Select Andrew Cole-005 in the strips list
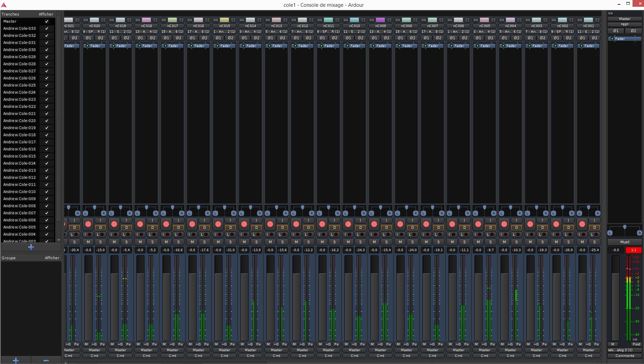The height and width of the screenshot is (364, 644). tap(20, 227)
